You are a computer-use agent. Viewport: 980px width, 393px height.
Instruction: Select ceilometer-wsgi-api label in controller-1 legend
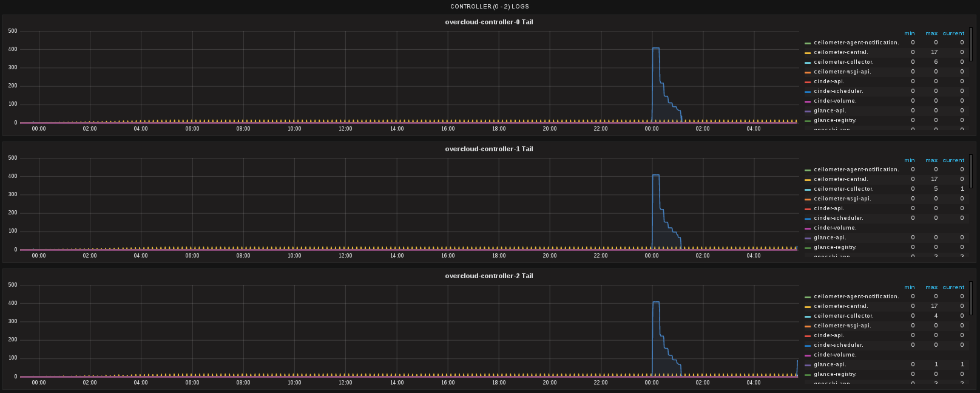coord(842,199)
